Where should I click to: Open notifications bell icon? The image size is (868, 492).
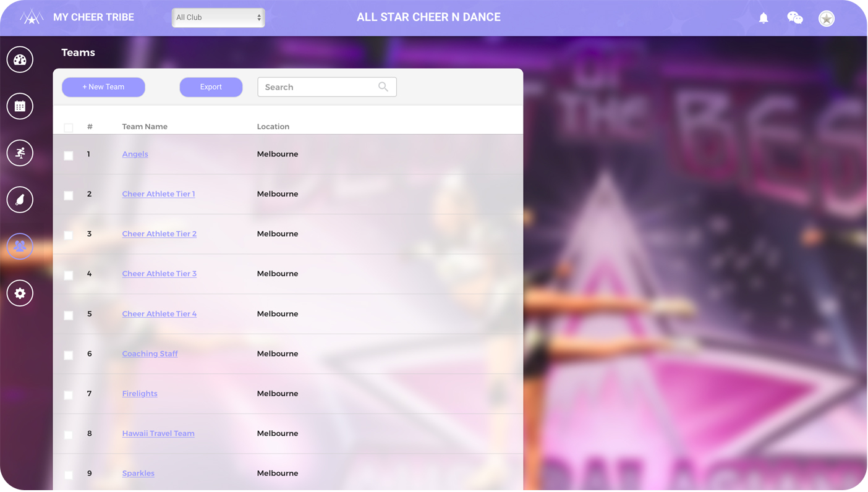pos(764,18)
